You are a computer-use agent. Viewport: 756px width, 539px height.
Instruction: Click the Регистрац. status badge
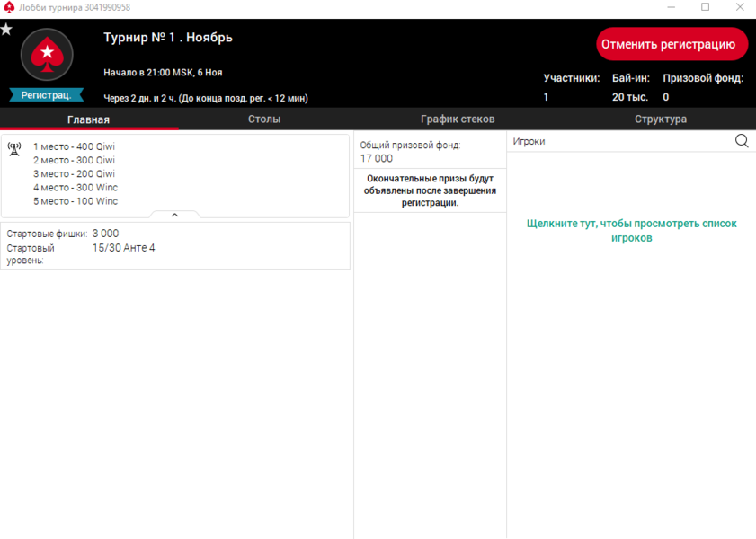[x=46, y=95]
